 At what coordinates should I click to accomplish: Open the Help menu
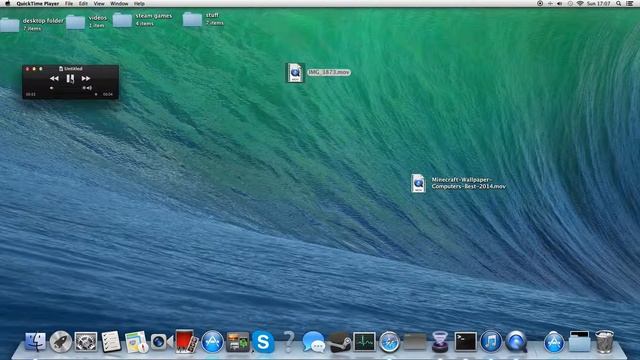point(139,3)
